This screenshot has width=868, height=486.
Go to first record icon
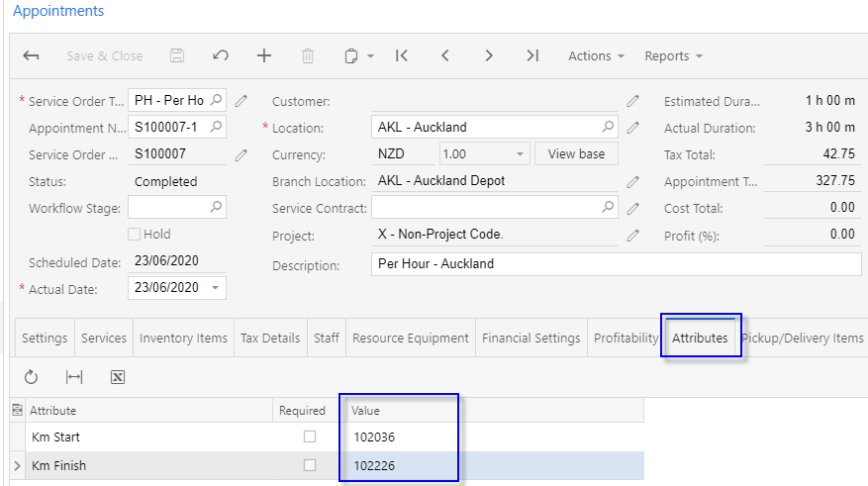pos(402,56)
